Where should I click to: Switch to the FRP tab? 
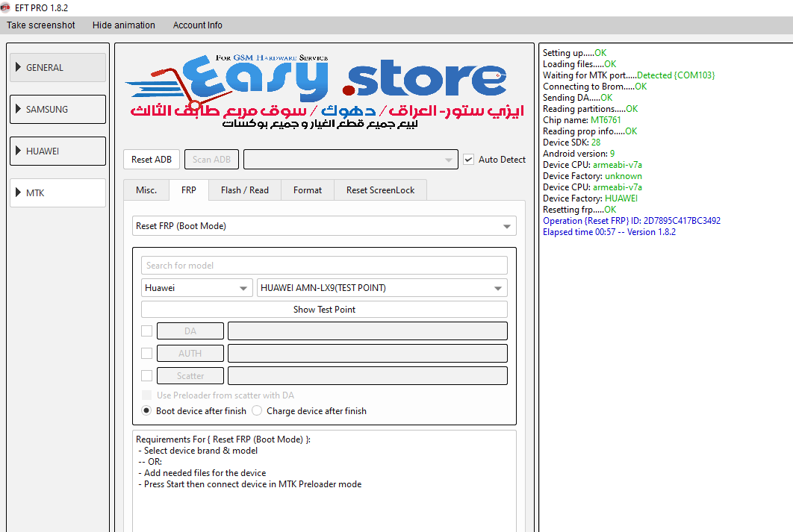pos(189,190)
